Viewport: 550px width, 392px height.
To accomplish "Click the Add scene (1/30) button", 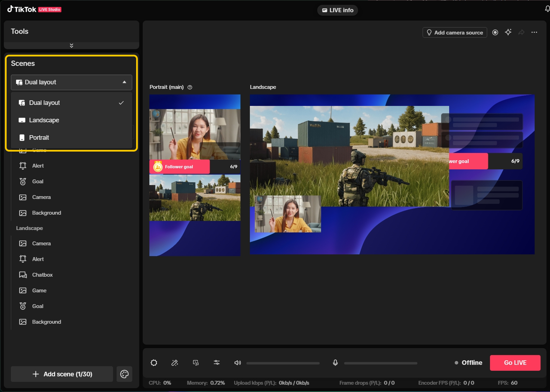I will [x=62, y=374].
